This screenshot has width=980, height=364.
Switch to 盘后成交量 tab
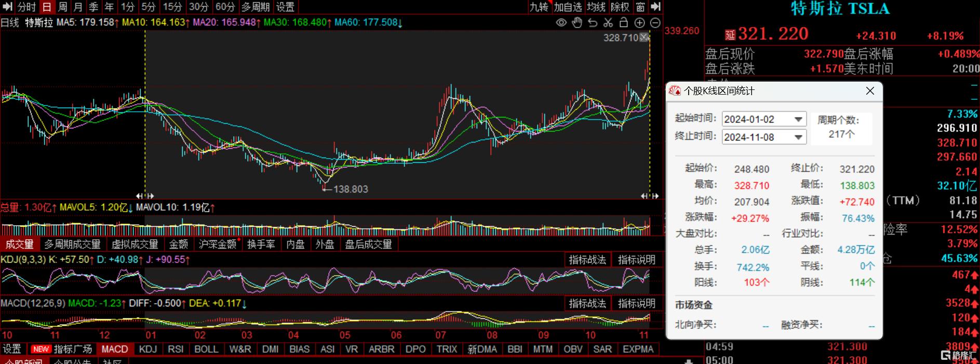(x=368, y=244)
